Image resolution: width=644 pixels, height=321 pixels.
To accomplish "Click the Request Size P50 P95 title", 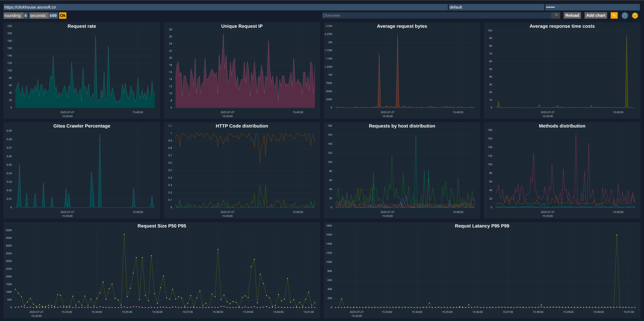I will coord(162,226).
